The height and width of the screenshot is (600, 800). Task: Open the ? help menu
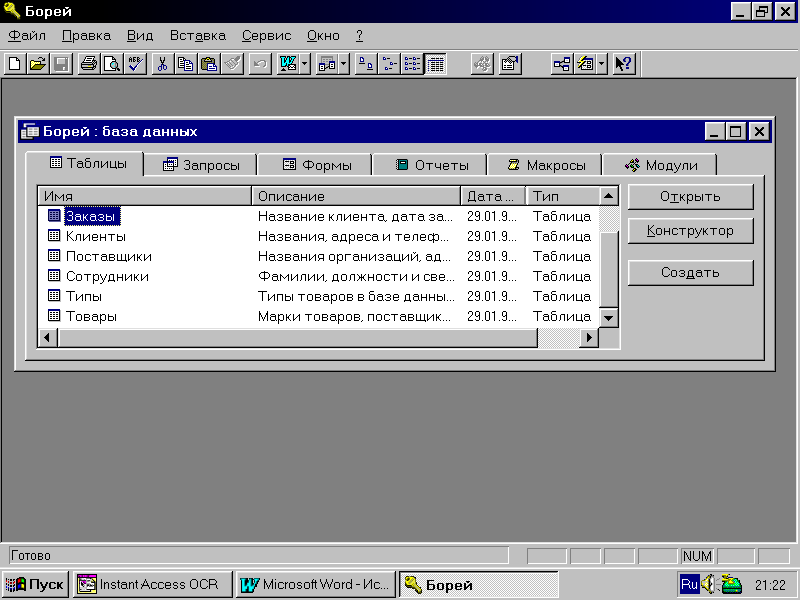(359, 36)
